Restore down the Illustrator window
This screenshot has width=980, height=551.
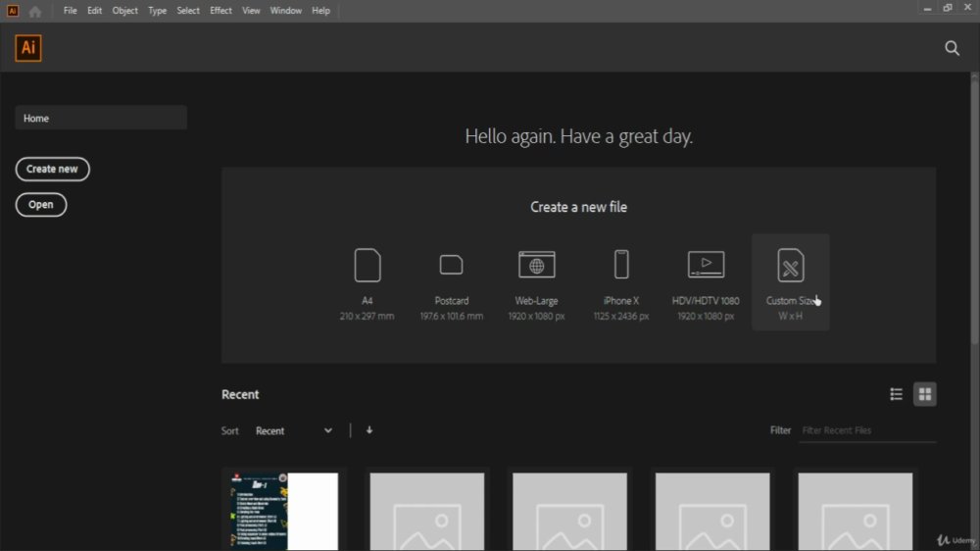948,8
